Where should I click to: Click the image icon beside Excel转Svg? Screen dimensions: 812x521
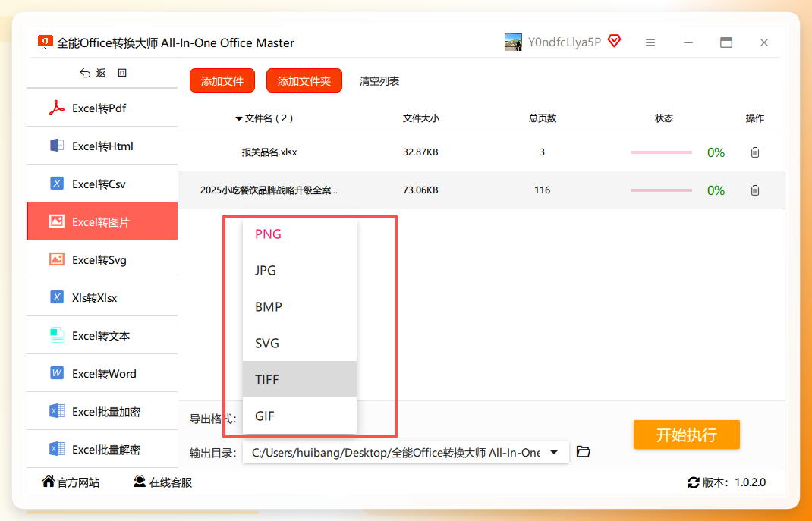[57, 259]
